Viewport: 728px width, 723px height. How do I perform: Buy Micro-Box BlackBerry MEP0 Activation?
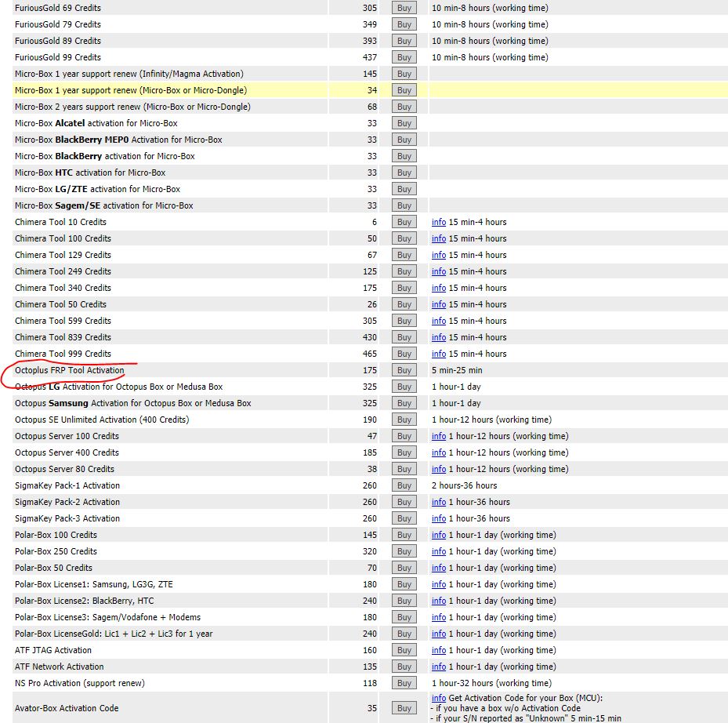(404, 140)
